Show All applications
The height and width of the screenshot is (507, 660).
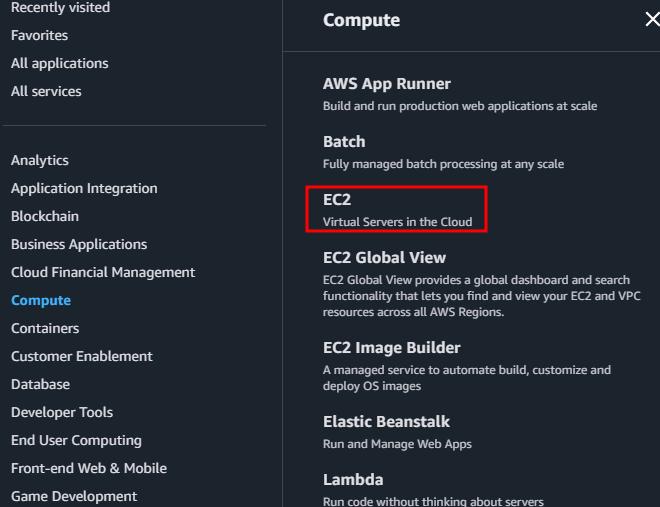[x=59, y=63]
